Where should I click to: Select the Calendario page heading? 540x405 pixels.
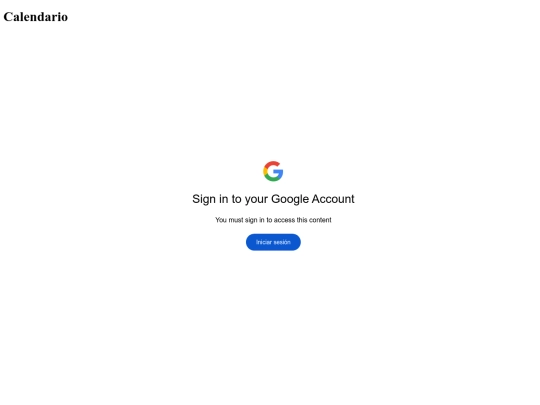pos(35,17)
